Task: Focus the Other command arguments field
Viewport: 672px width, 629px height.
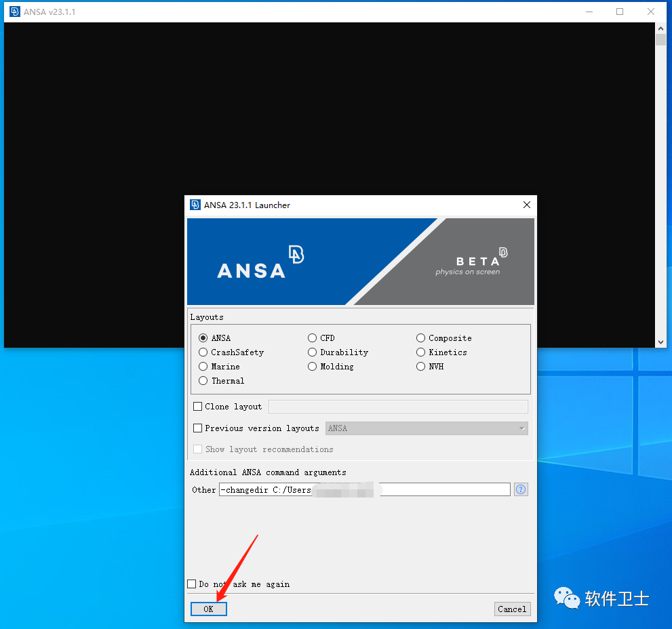Action: (x=365, y=489)
